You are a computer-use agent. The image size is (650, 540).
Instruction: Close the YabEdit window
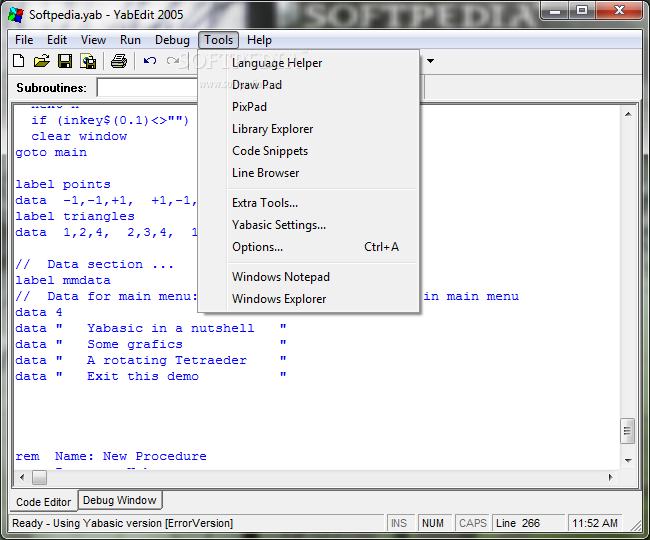click(619, 10)
